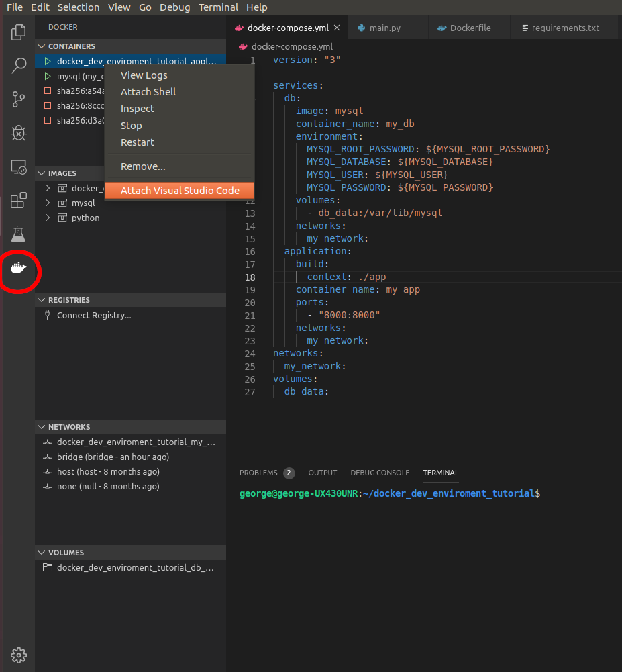The height and width of the screenshot is (672, 622).
Task: Open the Edit menu
Action: [x=40, y=7]
